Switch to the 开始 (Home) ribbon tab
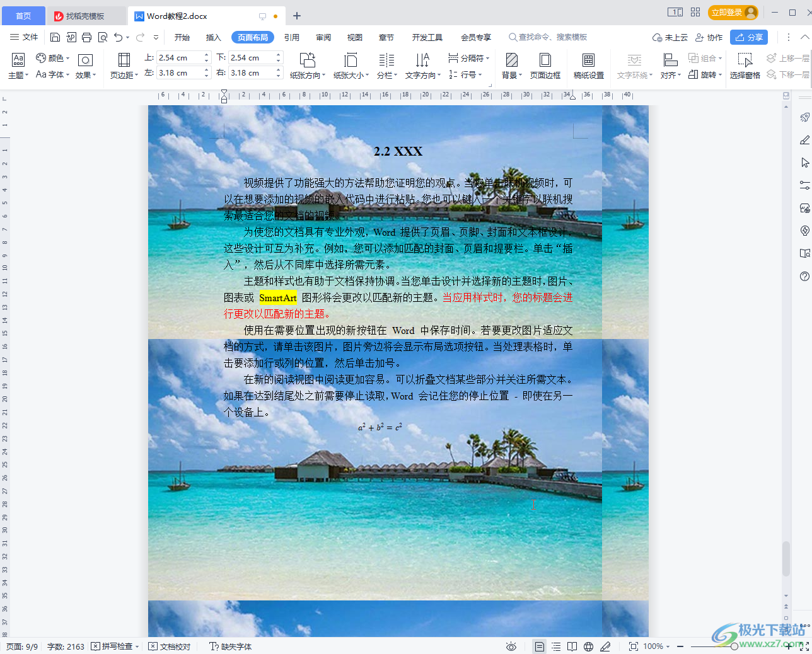812x654 pixels. point(182,37)
